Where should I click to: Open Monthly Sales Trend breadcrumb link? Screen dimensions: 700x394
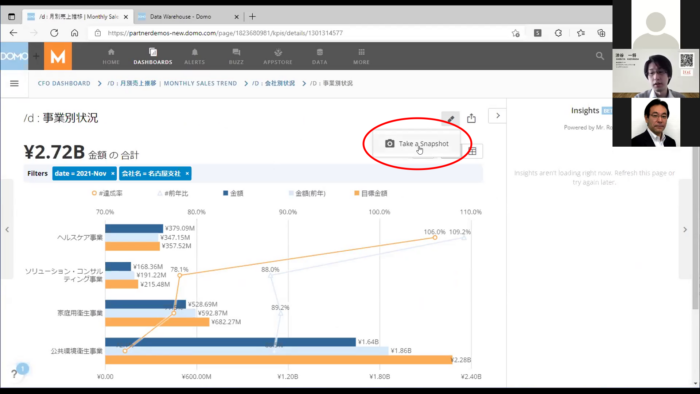(172, 83)
